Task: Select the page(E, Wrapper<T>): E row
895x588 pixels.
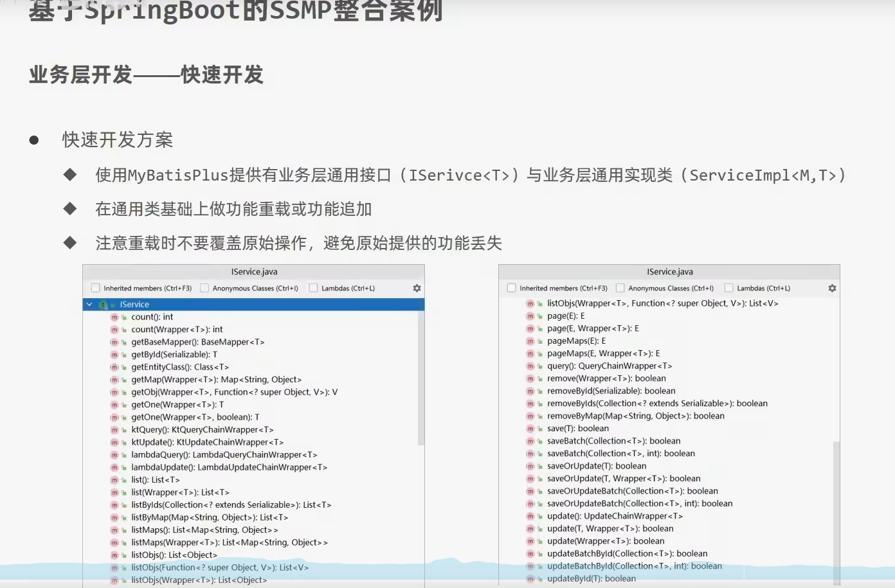Action: [x=666, y=328]
